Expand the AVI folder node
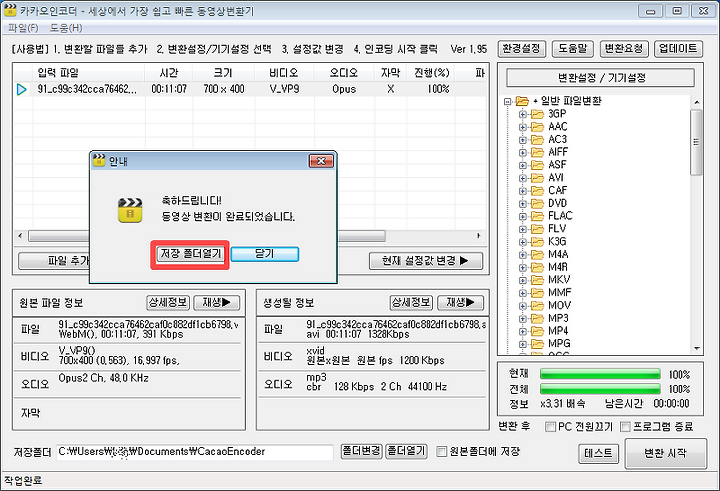 523,178
